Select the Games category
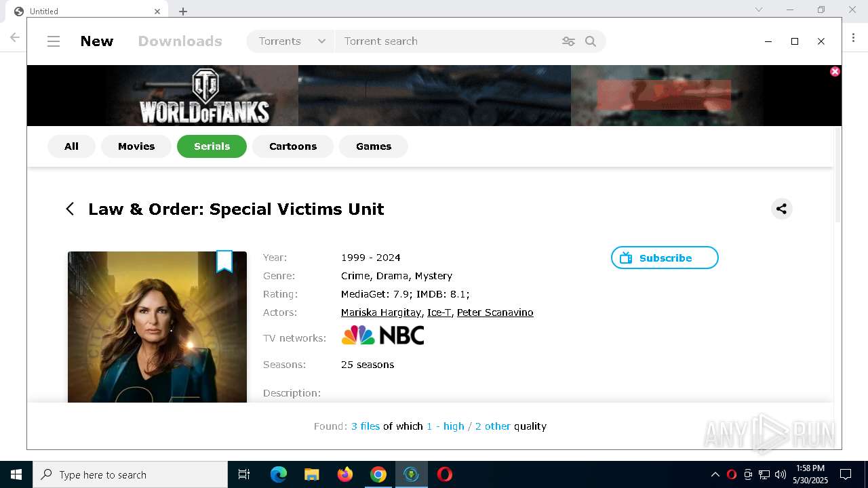 [x=374, y=146]
